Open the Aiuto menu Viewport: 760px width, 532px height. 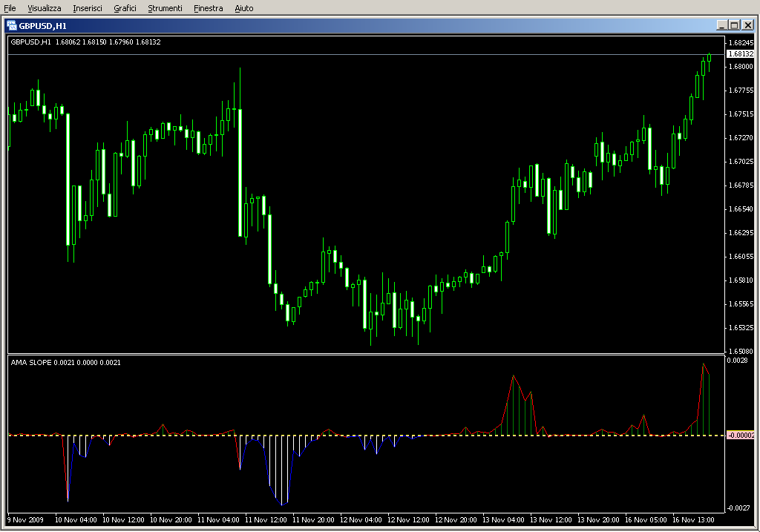pyautogui.click(x=243, y=8)
